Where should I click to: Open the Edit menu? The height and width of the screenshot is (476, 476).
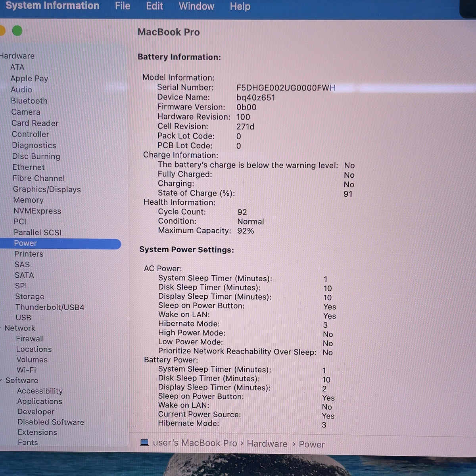click(154, 6)
